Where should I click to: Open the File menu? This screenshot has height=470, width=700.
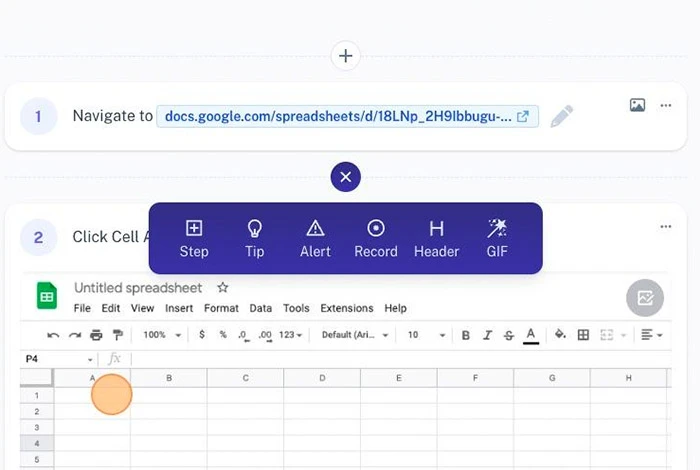(82, 308)
